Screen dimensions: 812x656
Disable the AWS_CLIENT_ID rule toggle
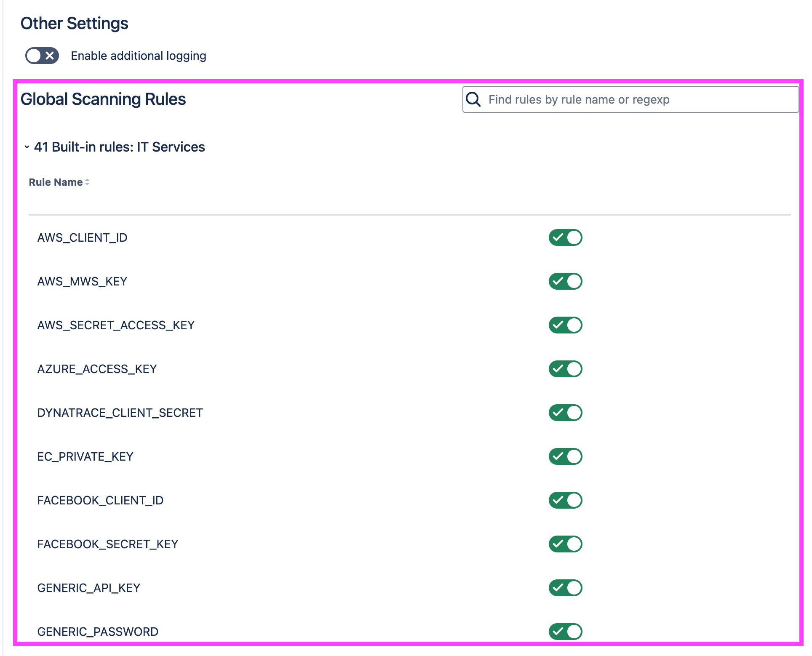(x=565, y=237)
